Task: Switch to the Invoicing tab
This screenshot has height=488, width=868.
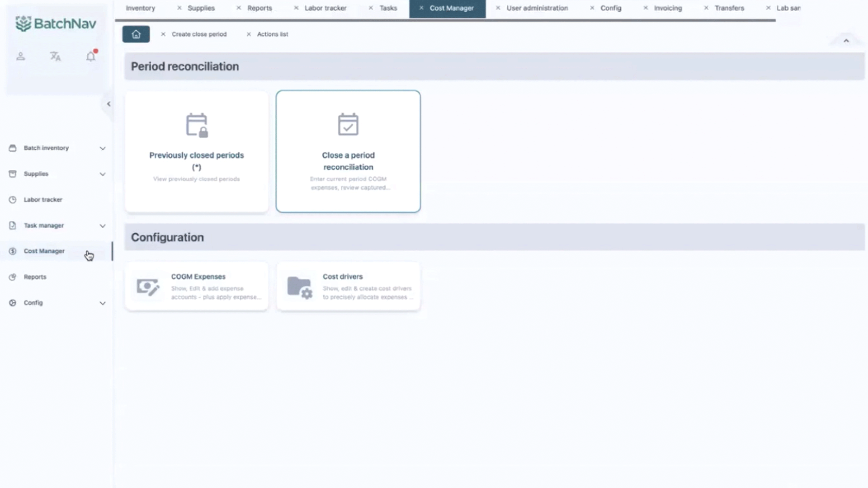Action: pyautogui.click(x=668, y=8)
